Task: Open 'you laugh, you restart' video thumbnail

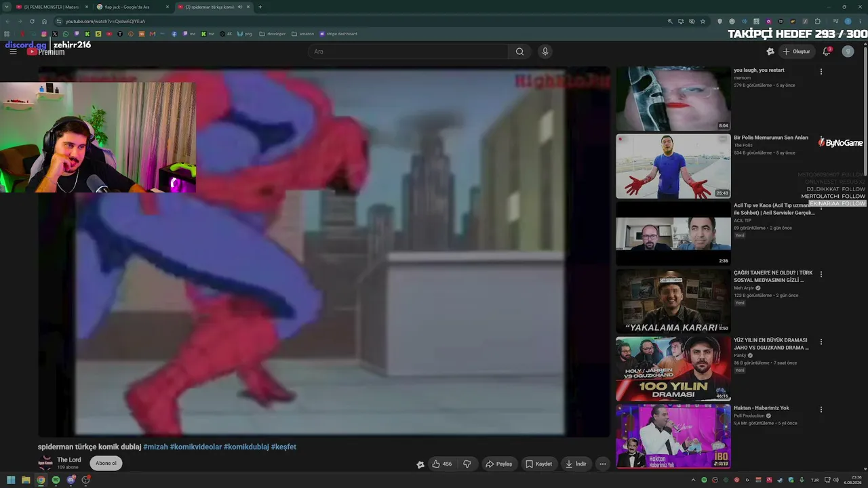Action: point(673,98)
